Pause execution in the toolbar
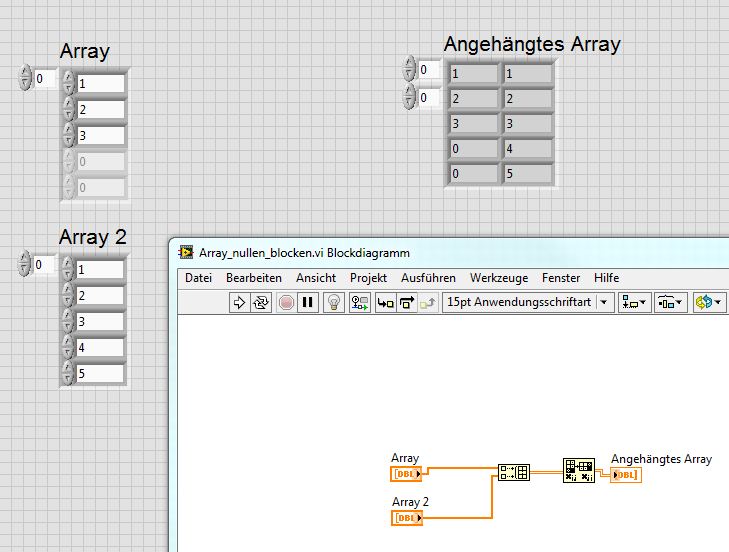The width and height of the screenshot is (729, 552). (307, 303)
